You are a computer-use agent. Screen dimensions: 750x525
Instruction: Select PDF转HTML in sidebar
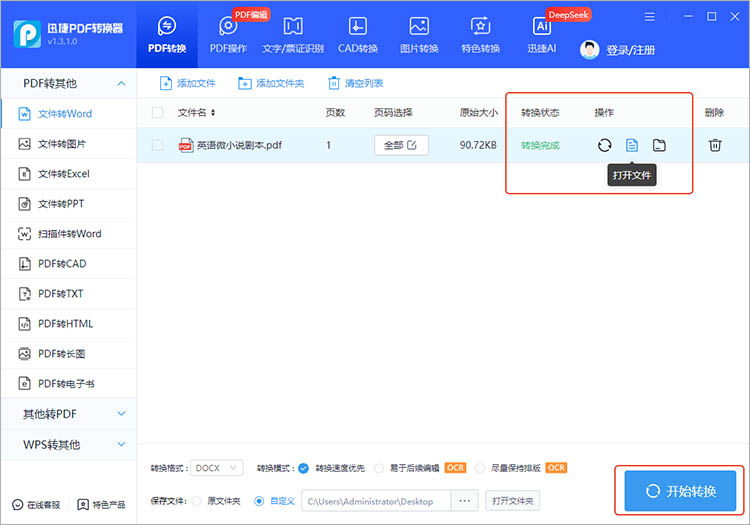click(68, 324)
